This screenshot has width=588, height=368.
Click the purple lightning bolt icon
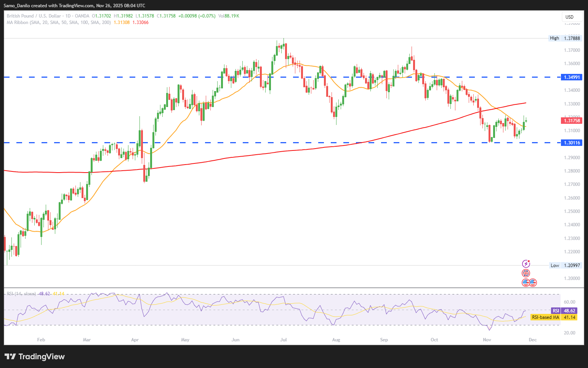(x=526, y=264)
